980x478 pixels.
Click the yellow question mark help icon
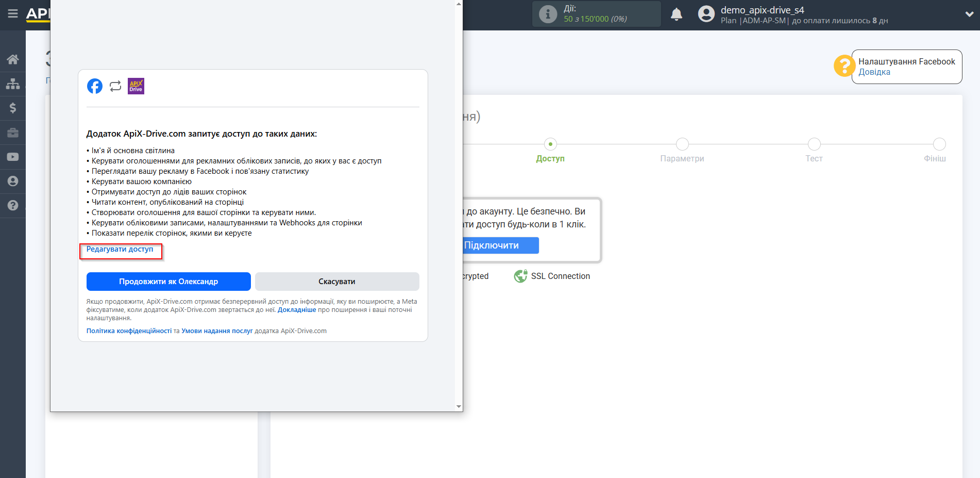844,66
